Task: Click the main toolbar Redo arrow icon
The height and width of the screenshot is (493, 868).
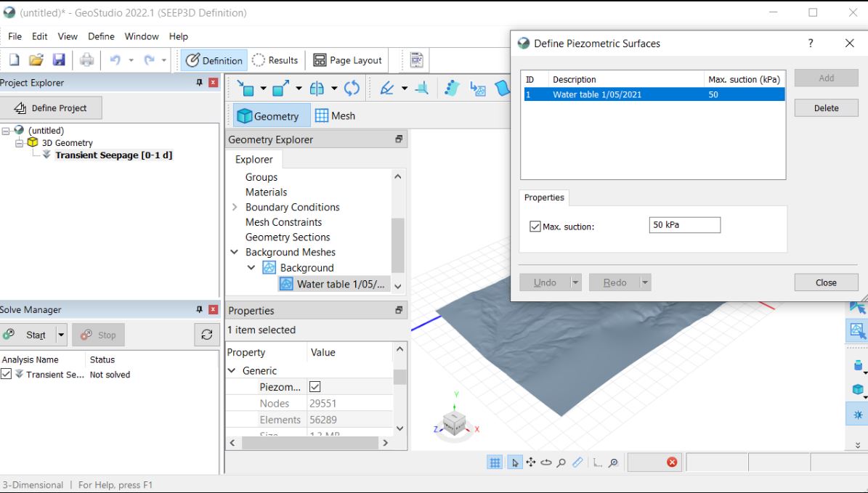Action: click(x=149, y=60)
